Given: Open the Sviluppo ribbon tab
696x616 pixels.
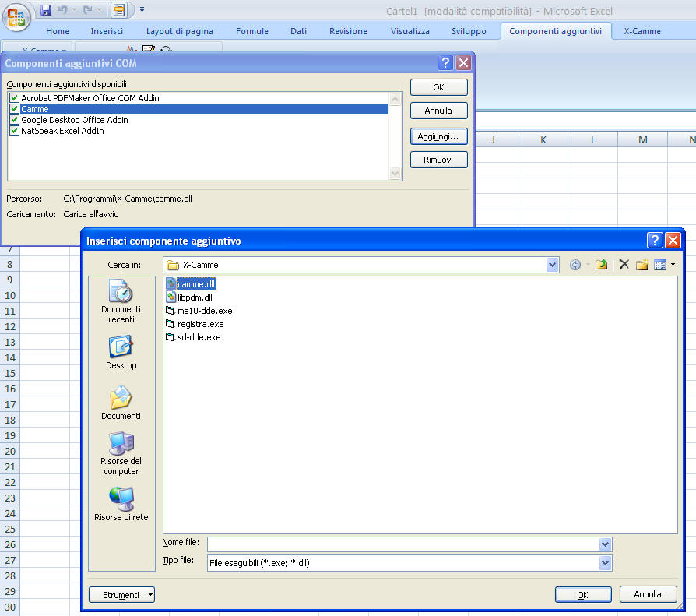Looking at the screenshot, I should click(x=469, y=31).
